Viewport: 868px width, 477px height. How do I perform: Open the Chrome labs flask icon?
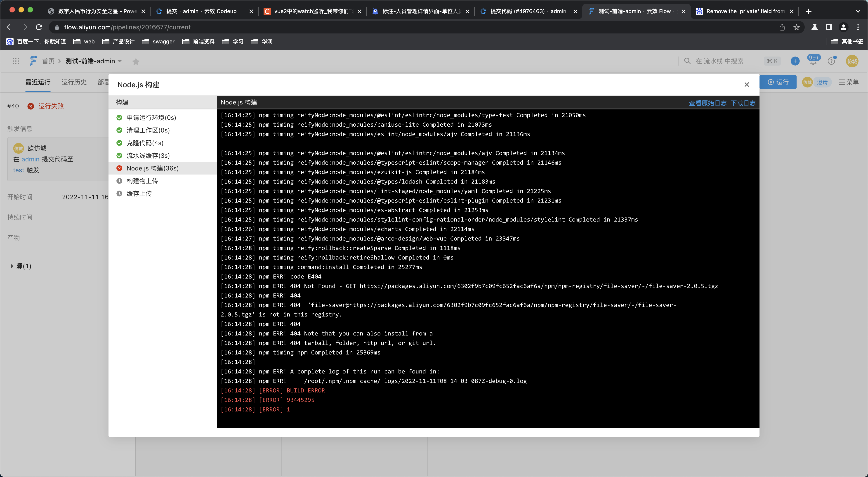coord(814,27)
